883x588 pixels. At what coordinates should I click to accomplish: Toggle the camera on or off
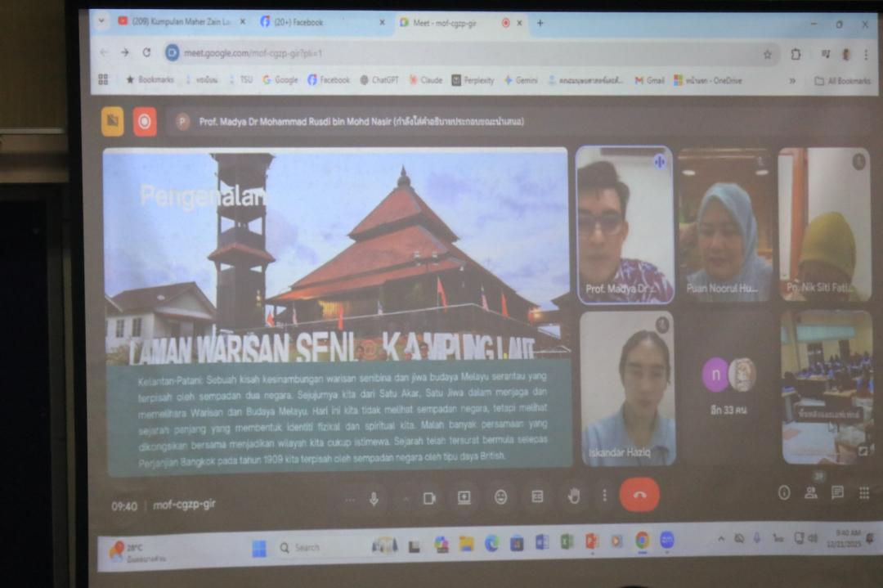[x=428, y=498]
